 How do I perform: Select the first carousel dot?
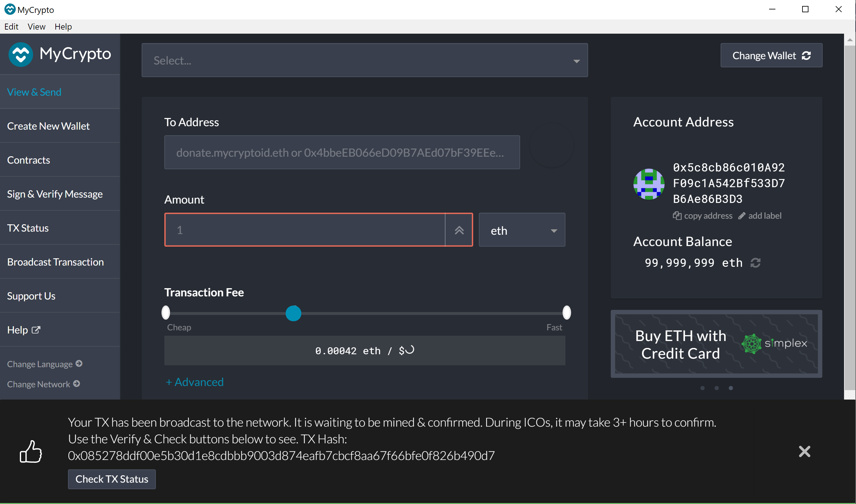[702, 388]
